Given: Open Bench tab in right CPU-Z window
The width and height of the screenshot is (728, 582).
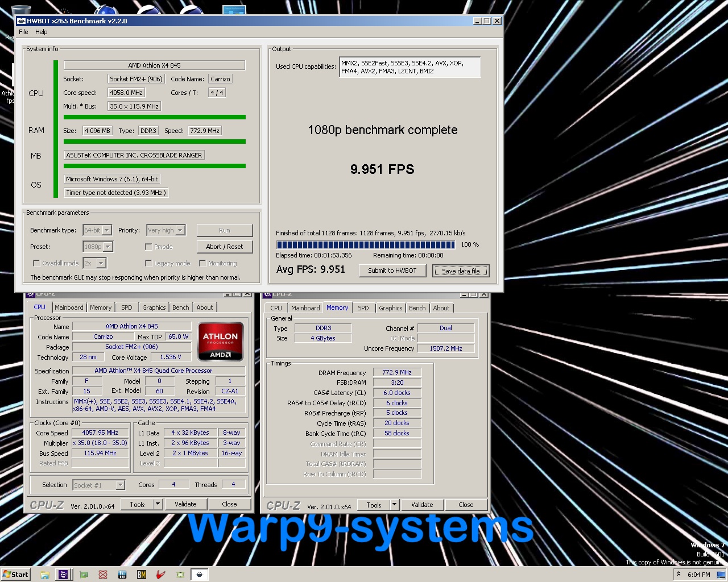Looking at the screenshot, I should click(417, 308).
